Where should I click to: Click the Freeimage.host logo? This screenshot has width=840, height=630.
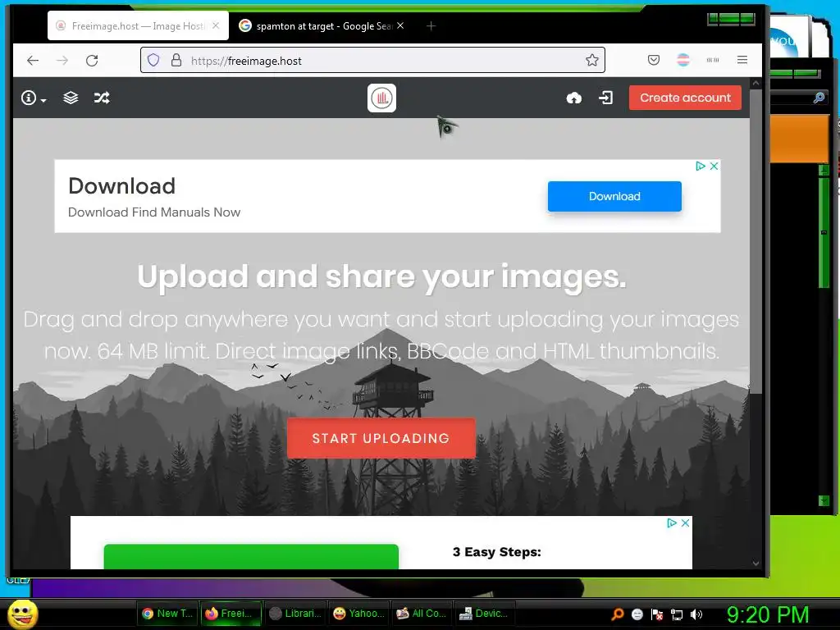pos(381,98)
